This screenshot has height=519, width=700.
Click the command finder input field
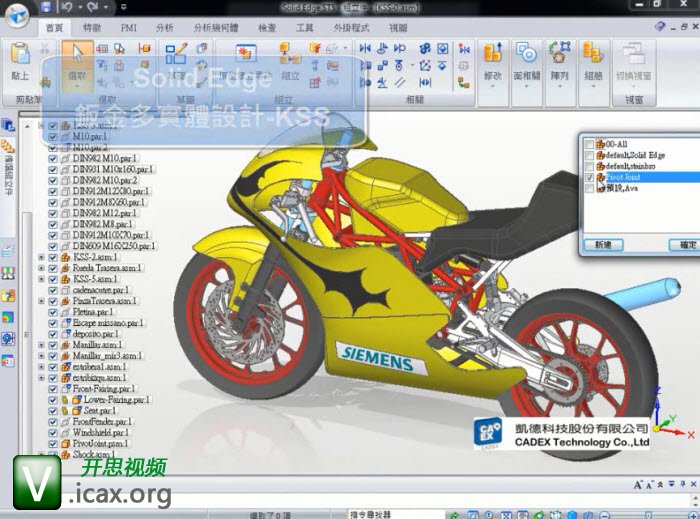pos(396,515)
